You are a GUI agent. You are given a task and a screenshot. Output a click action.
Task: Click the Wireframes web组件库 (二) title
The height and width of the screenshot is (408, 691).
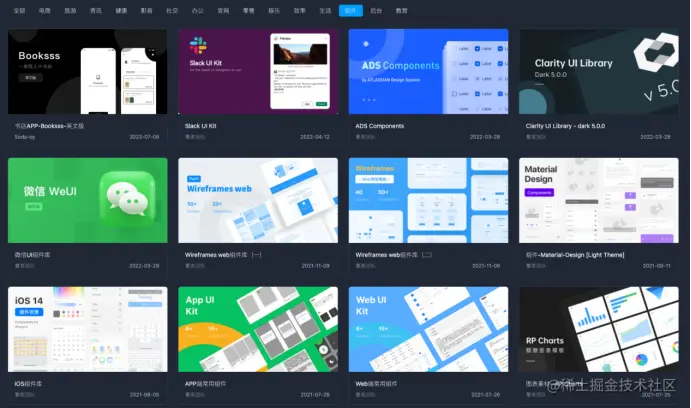394,255
